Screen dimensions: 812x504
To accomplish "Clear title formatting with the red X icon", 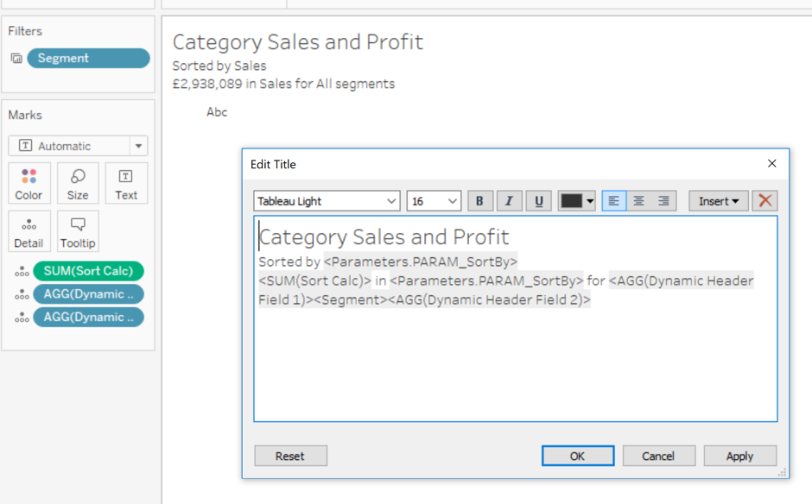I will click(x=764, y=200).
